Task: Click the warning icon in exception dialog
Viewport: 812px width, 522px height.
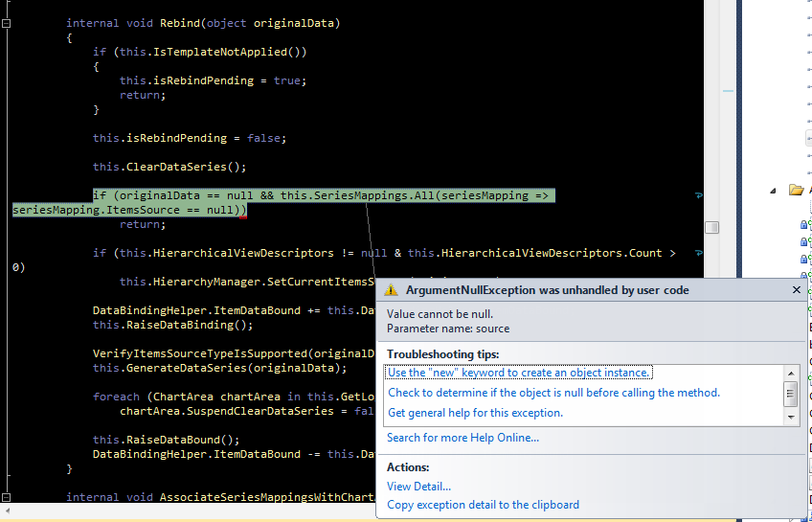Action: point(391,290)
